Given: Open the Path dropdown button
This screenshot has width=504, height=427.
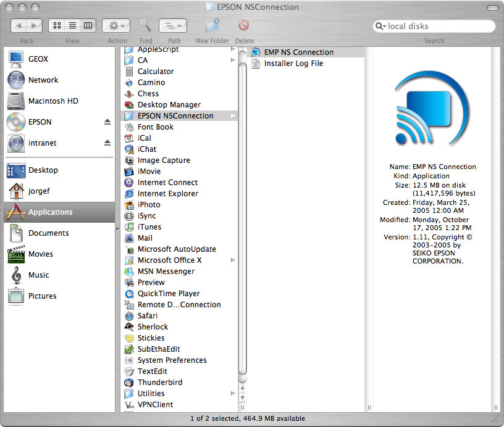Looking at the screenshot, I should [173, 26].
